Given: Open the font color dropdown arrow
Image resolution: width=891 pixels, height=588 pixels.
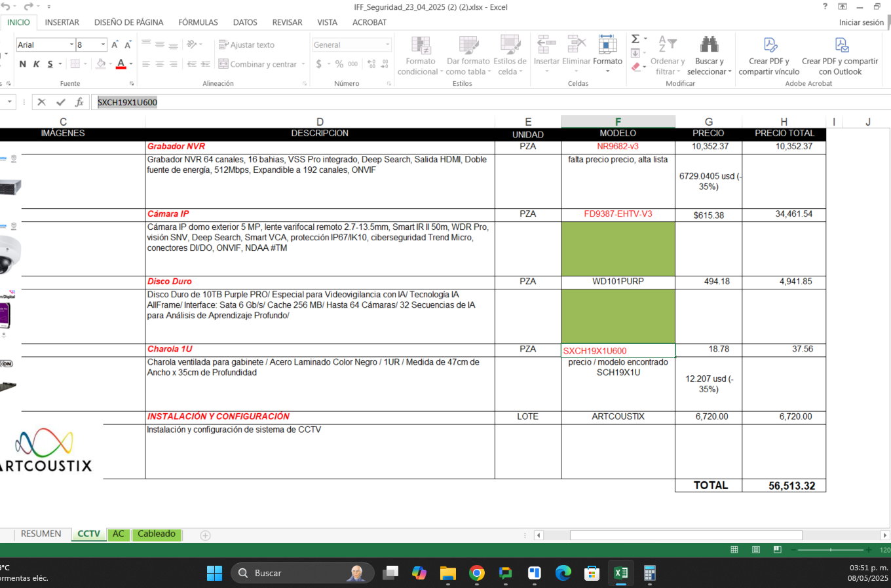Looking at the screenshot, I should [x=131, y=64].
